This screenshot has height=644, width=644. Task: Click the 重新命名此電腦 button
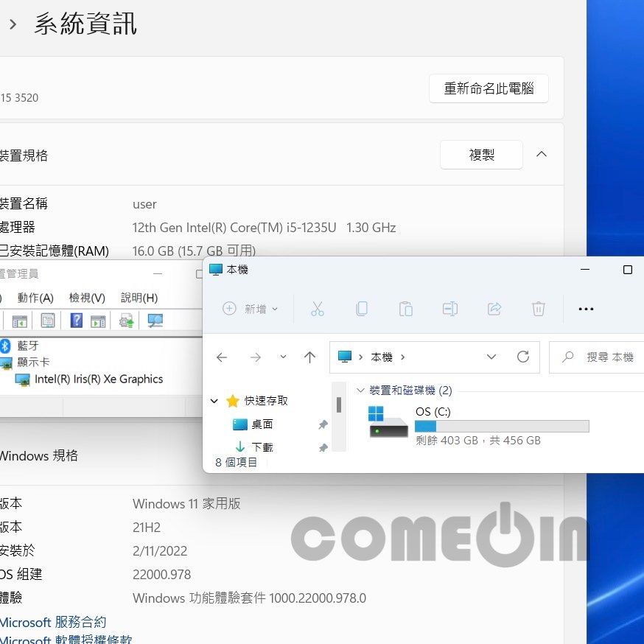pyautogui.click(x=489, y=88)
